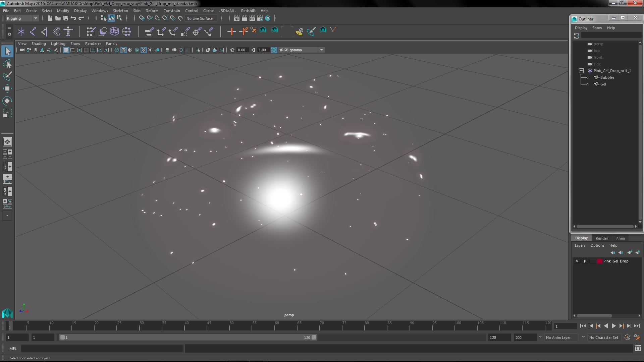644x362 pixels.
Task: Open the Redshift menu
Action: click(248, 11)
